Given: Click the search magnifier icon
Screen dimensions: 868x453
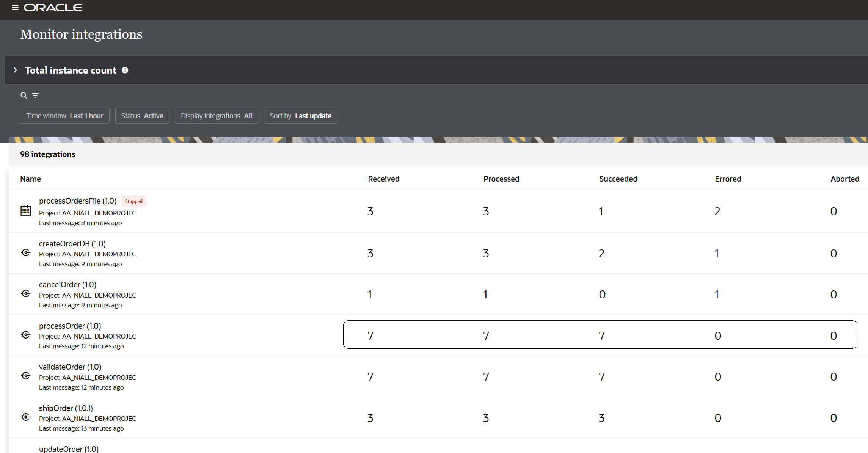Looking at the screenshot, I should (x=24, y=96).
